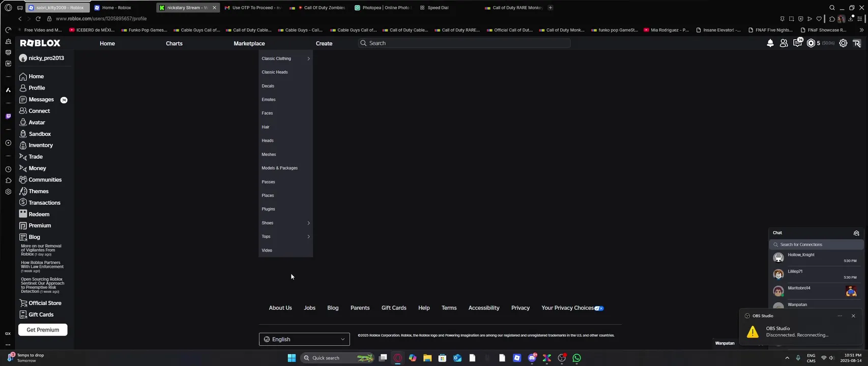Screen dimensions: 868x366
Task: Reload the page with browser refresh icon
Action: point(38,19)
